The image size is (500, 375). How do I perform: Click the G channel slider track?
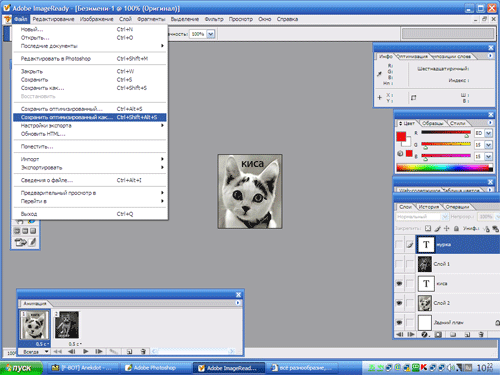446,144
